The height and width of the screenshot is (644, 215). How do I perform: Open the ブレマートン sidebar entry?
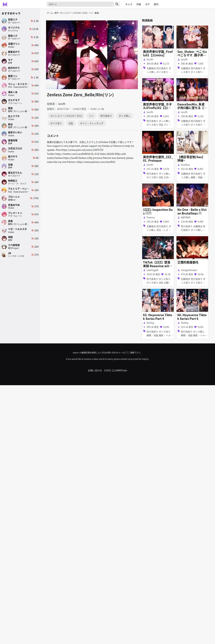[20, 214]
